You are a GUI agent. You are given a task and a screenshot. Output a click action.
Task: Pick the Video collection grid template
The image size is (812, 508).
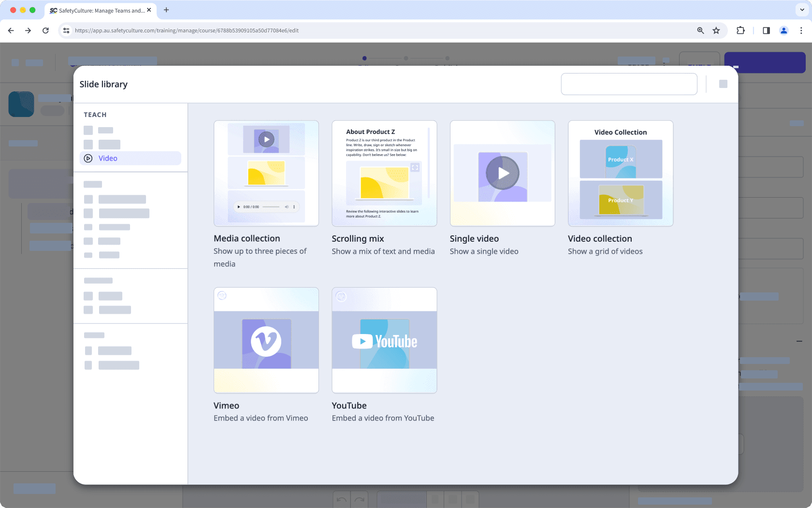click(621, 174)
